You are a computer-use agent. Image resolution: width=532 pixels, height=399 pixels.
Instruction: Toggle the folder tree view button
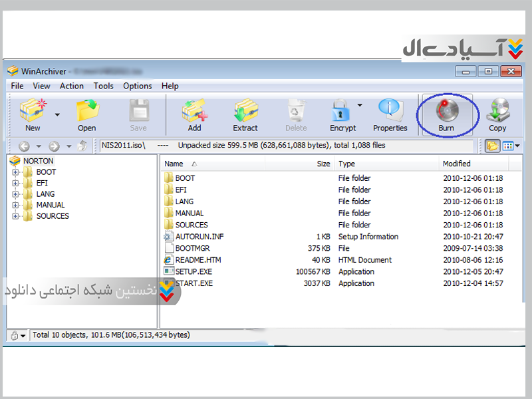pos(492,146)
